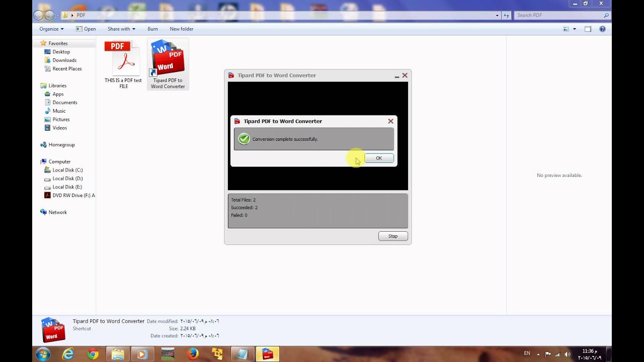Image resolution: width=644 pixels, height=362 pixels.
Task: Open the Videos library
Action: 59,128
